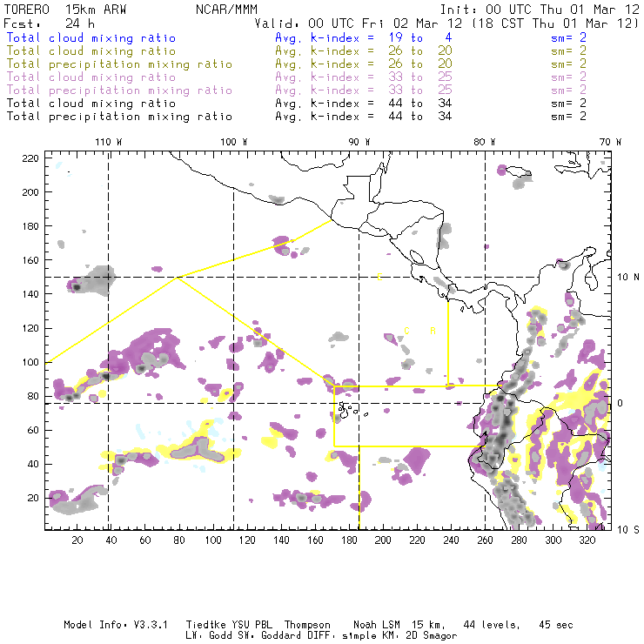Select the '240' value on the horizontal axis
This screenshot has height=644, width=644.
(x=451, y=540)
